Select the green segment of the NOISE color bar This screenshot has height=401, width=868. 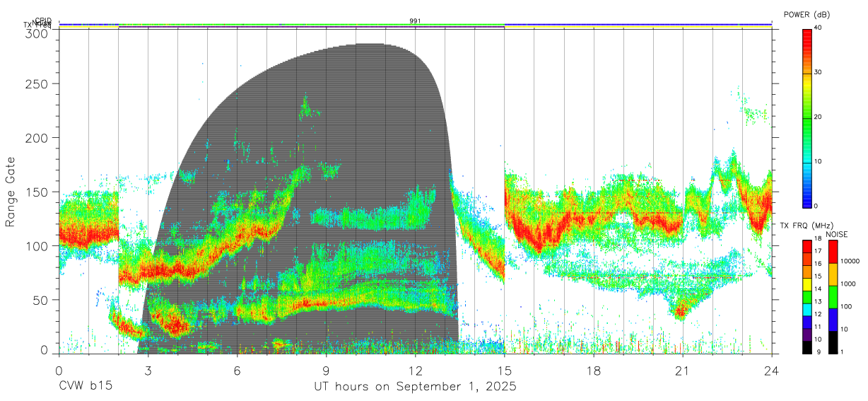(x=833, y=296)
